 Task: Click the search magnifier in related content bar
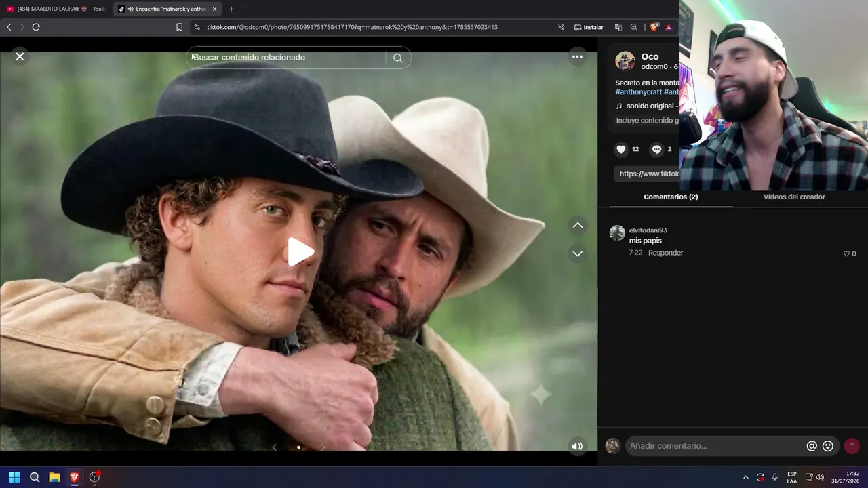398,58
